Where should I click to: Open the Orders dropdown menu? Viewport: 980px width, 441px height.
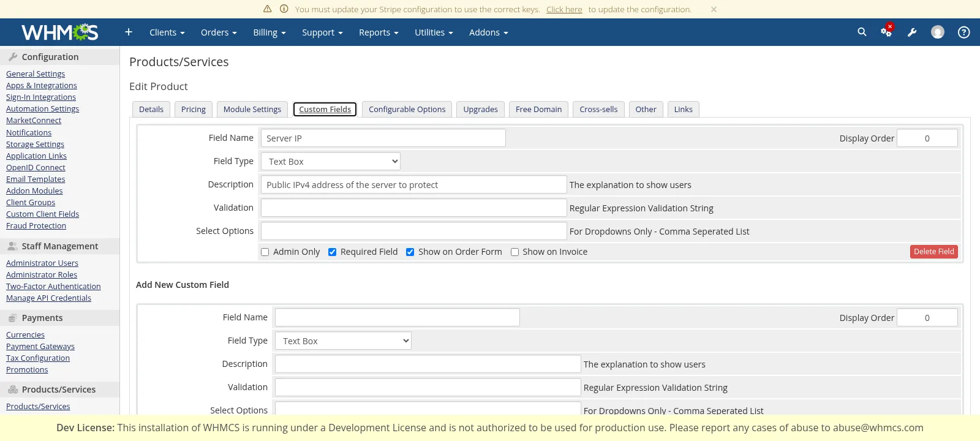(x=219, y=32)
